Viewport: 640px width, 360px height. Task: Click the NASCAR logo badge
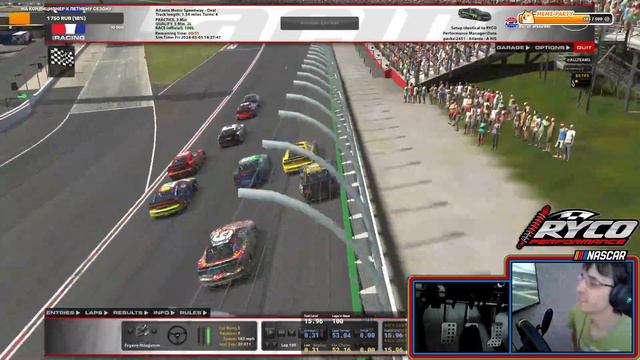click(x=600, y=256)
